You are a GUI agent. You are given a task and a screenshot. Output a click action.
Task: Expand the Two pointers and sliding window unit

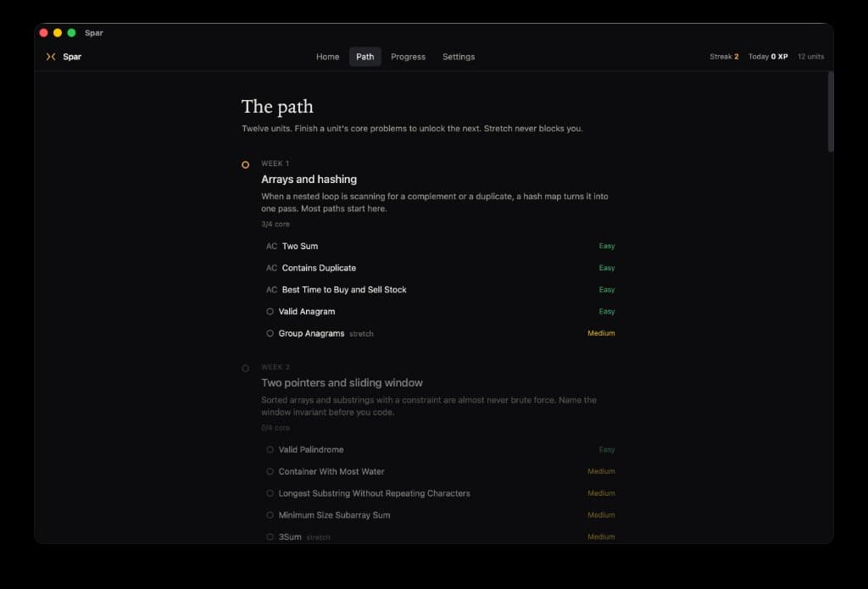[342, 382]
